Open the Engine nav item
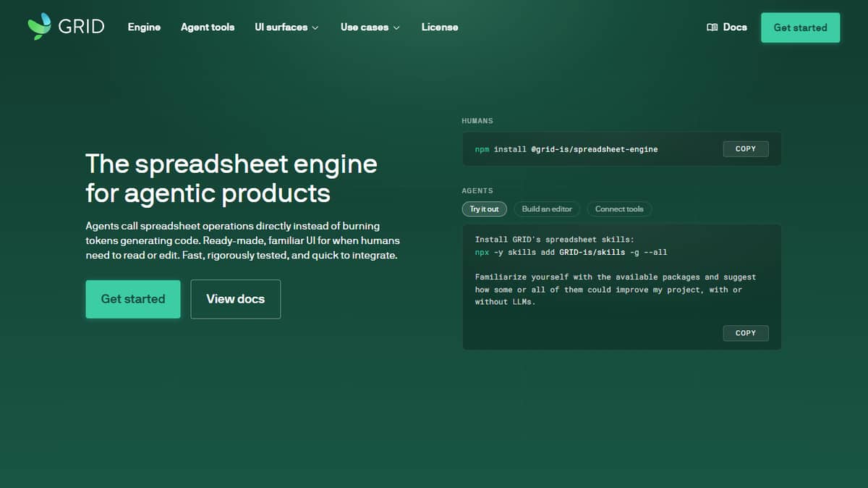 coord(144,27)
